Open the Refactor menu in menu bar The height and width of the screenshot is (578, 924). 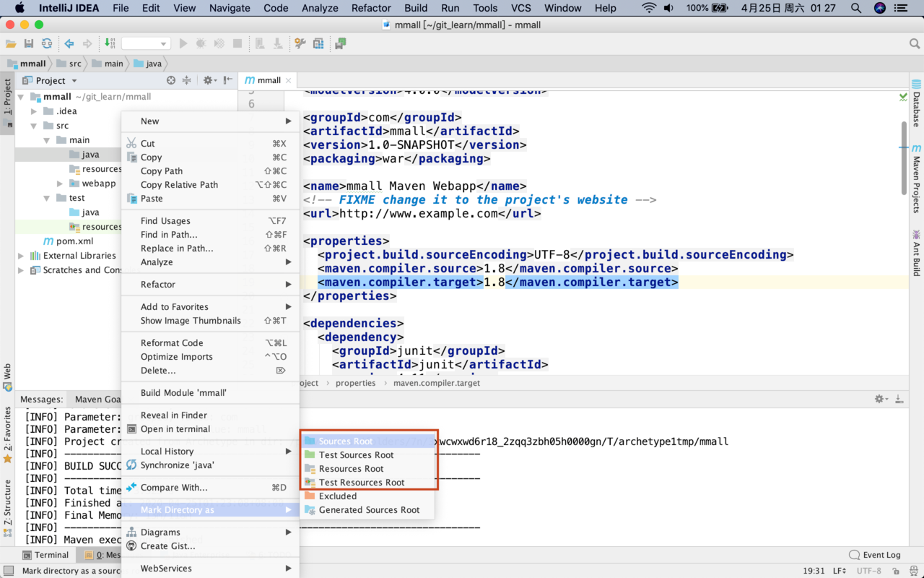(x=371, y=8)
